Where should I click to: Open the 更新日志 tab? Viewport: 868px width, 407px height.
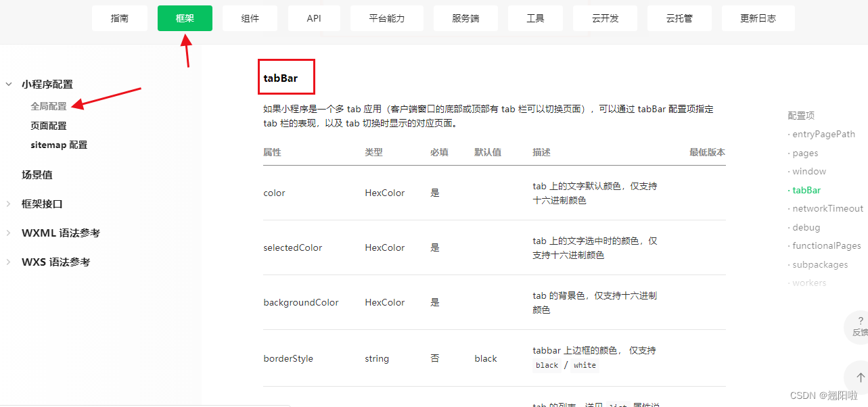[x=758, y=18]
